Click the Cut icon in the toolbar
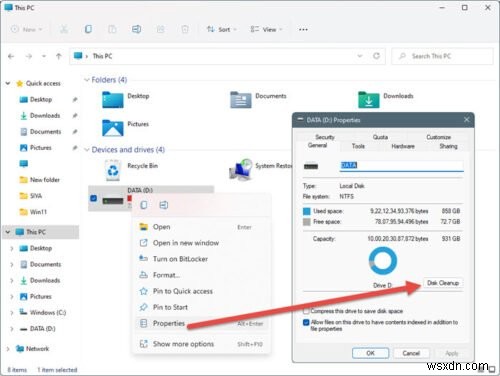Screen dimensions: 500x376 [x=64, y=29]
